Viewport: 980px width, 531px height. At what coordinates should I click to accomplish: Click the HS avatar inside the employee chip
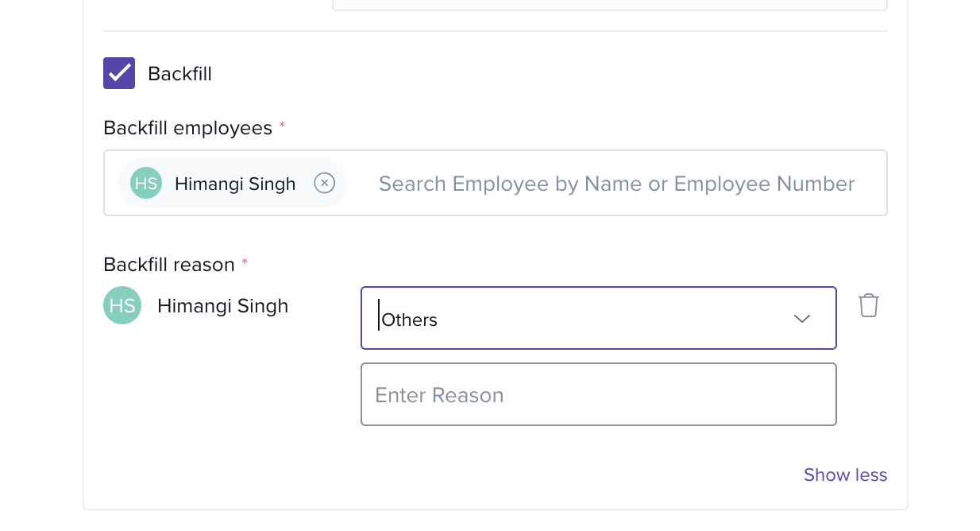[x=146, y=183]
